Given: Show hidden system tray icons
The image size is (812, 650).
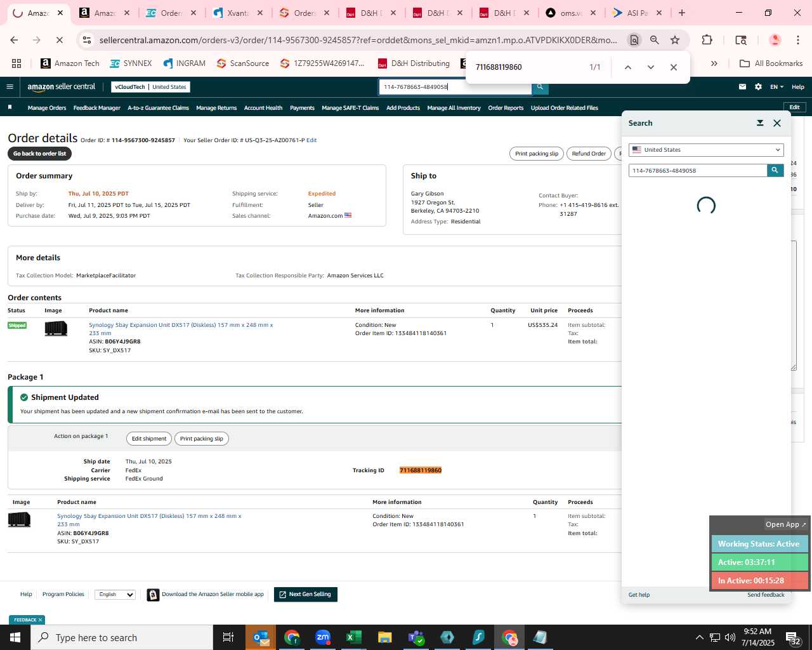Looking at the screenshot, I should tap(699, 637).
